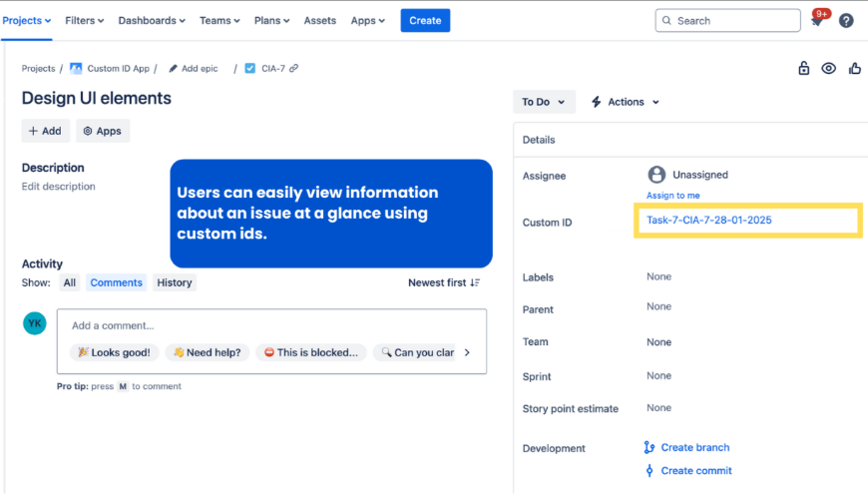Click the help question mark icon
Image resolution: width=868 pixels, height=494 pixels.
click(x=846, y=21)
